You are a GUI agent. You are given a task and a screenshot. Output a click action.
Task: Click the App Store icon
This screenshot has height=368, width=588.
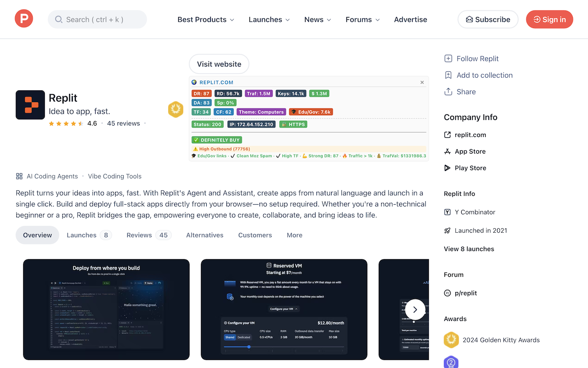[447, 151]
